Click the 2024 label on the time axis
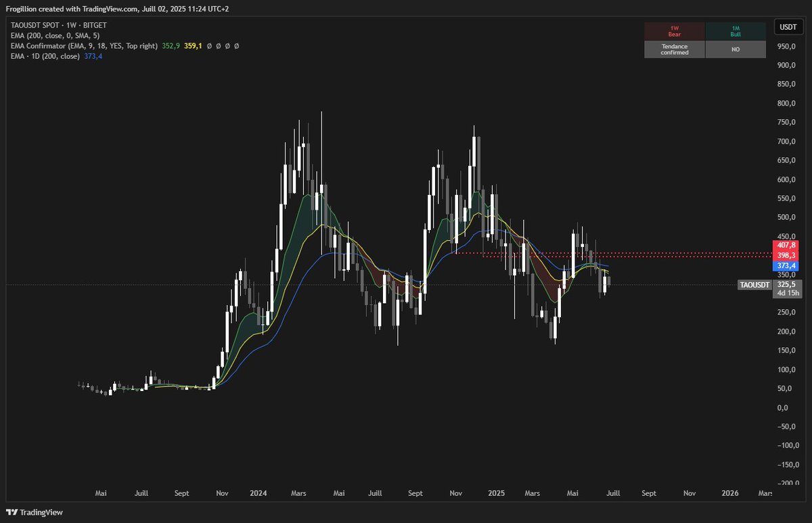This screenshot has width=812, height=523. coord(260,493)
